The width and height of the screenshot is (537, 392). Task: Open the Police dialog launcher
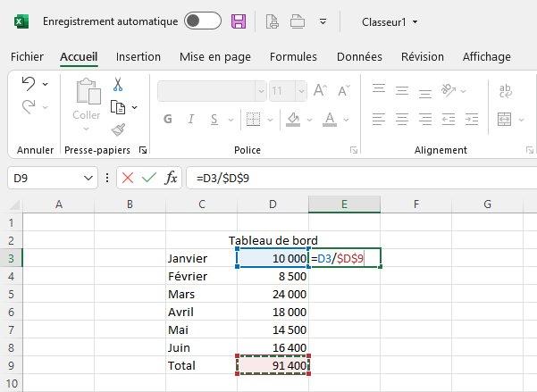354,150
